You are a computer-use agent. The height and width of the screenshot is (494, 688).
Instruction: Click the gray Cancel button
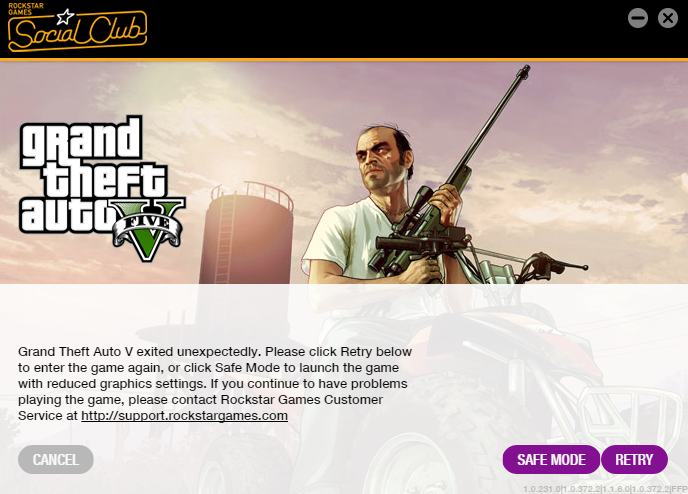(56, 459)
